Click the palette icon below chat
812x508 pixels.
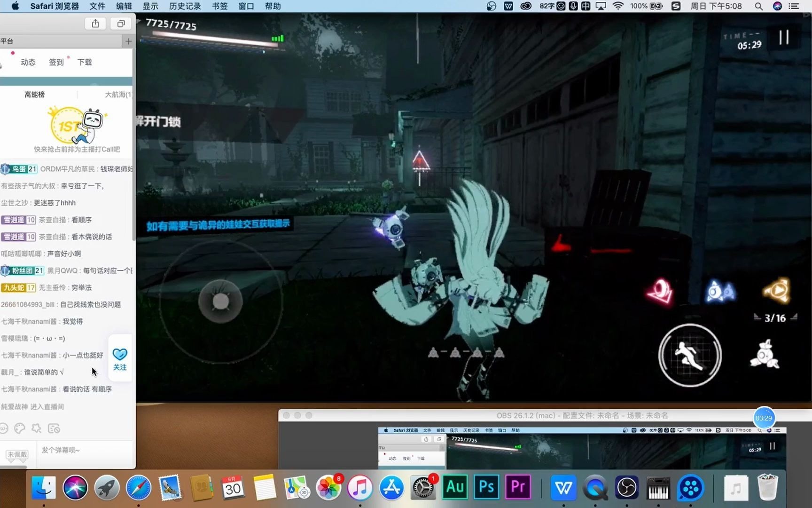(20, 428)
